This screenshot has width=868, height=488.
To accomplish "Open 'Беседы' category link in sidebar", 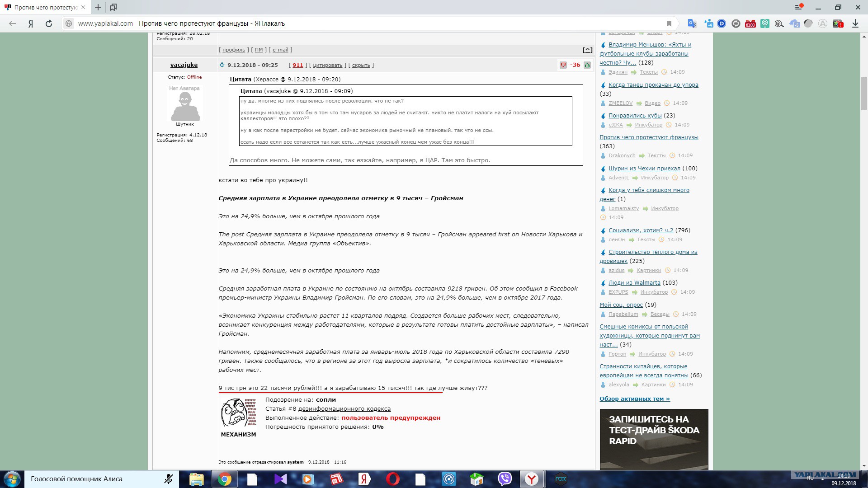I will (x=660, y=314).
